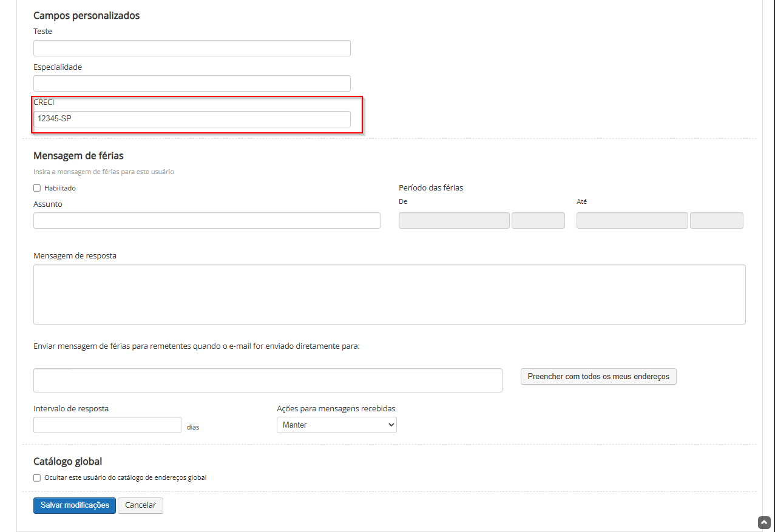This screenshot has height=532, width=775.
Task: Click Salvar modificações button
Action: pyautogui.click(x=75, y=505)
